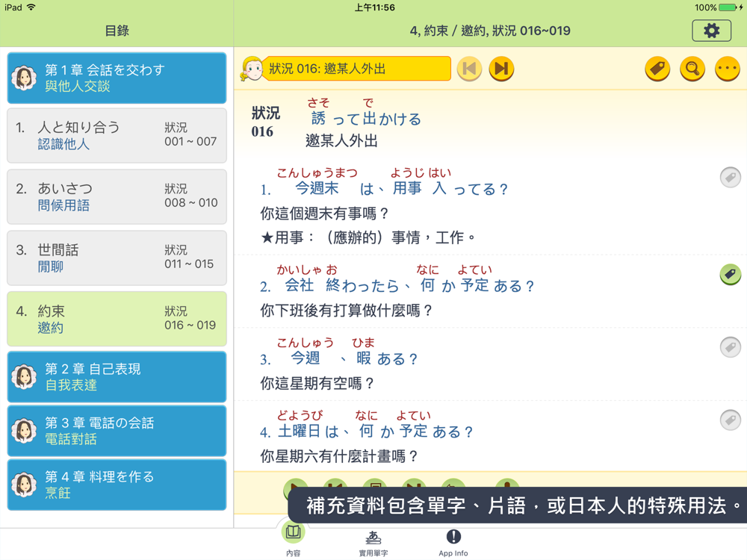Tap the blonde character icon beside 状況 016

[x=252, y=69]
